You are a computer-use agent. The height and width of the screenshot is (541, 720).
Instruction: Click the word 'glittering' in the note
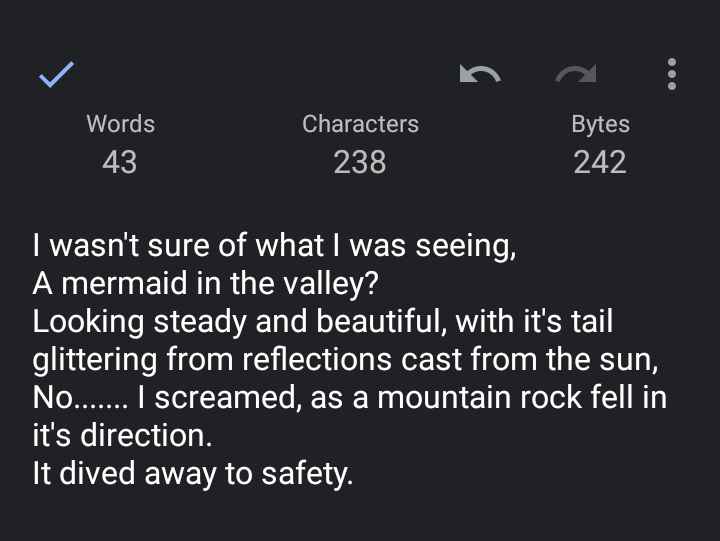click(95, 360)
